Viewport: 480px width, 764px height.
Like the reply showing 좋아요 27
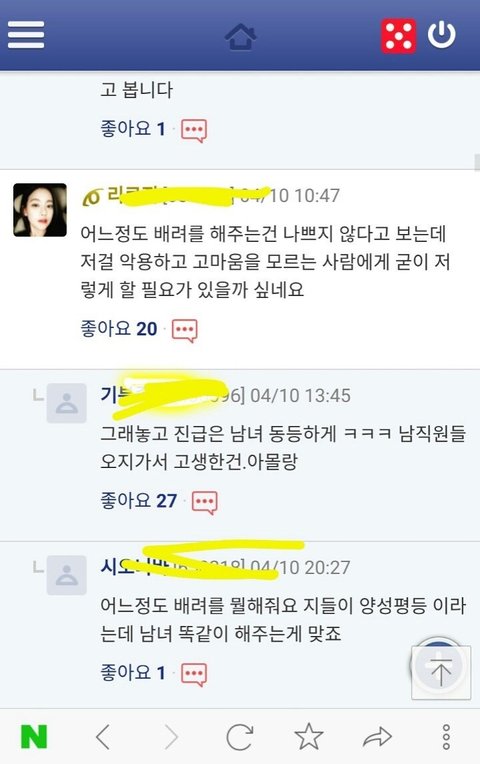click(x=138, y=500)
